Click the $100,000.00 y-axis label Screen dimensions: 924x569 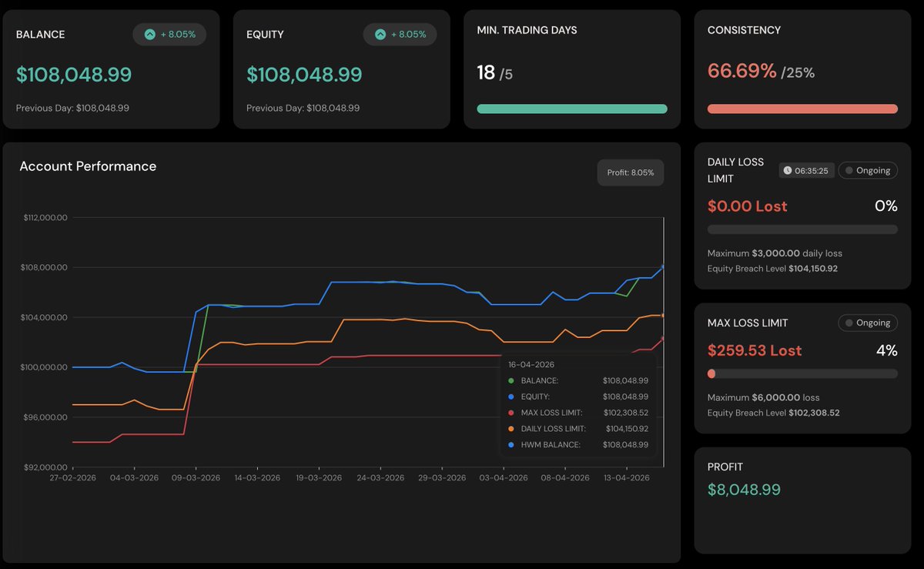click(x=45, y=367)
